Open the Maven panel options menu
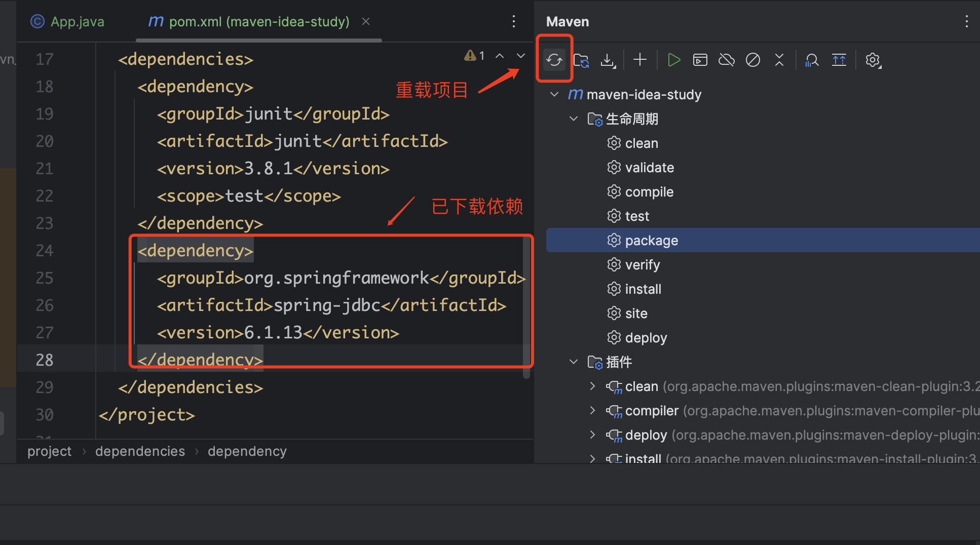This screenshot has height=545, width=980. coord(966,21)
